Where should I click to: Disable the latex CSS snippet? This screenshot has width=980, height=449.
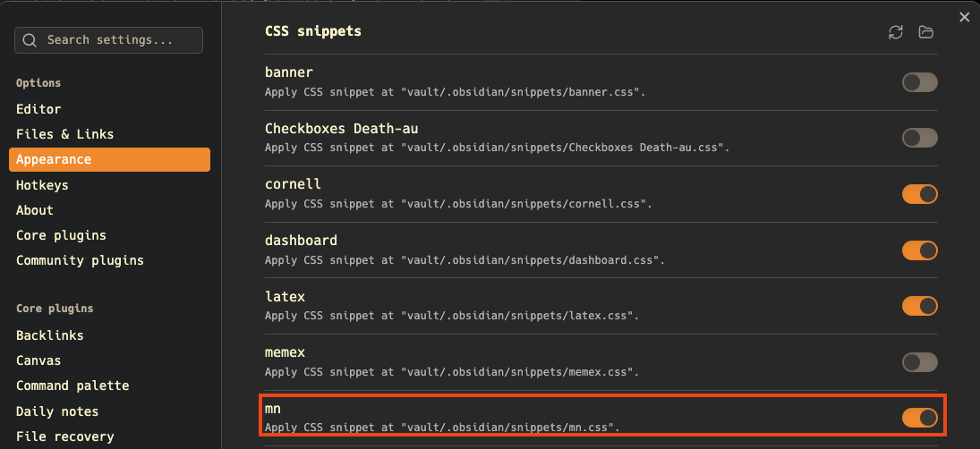click(x=919, y=306)
